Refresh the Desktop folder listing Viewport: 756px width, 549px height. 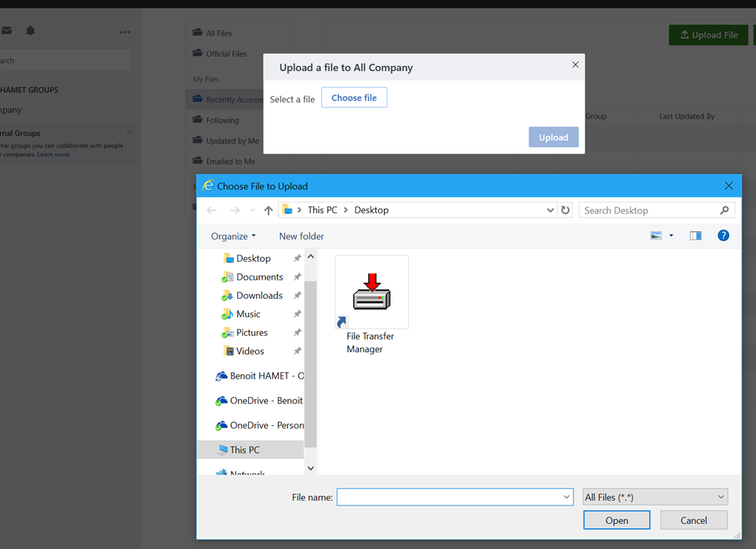pyautogui.click(x=566, y=210)
